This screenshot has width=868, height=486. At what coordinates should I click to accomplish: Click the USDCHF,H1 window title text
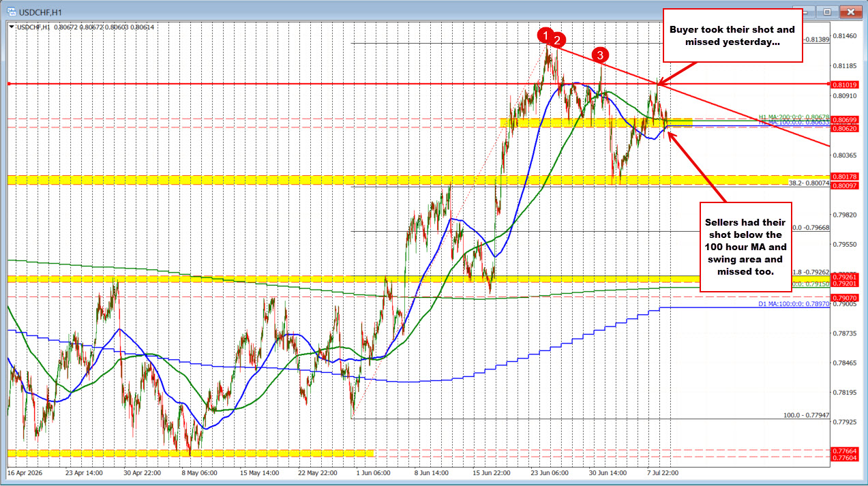pos(41,12)
